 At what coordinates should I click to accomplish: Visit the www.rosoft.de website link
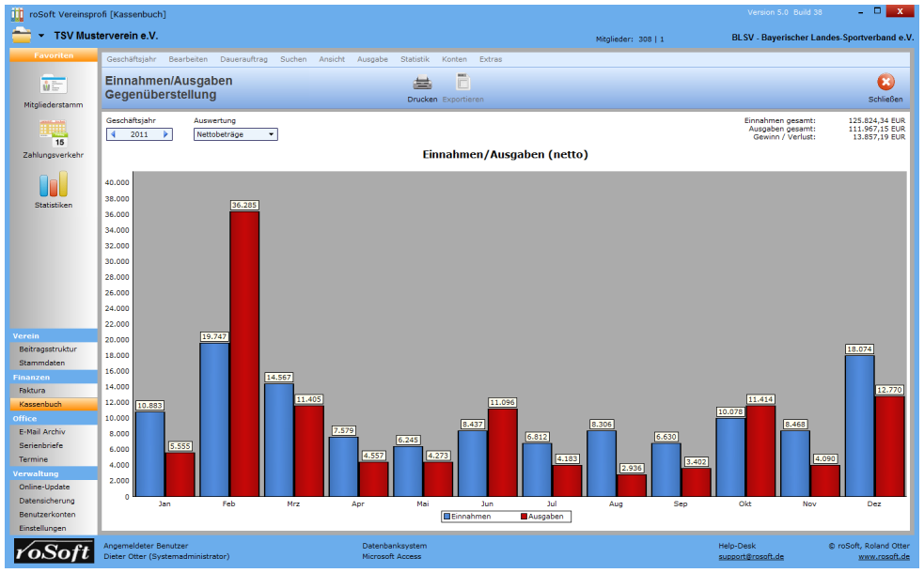[884, 556]
